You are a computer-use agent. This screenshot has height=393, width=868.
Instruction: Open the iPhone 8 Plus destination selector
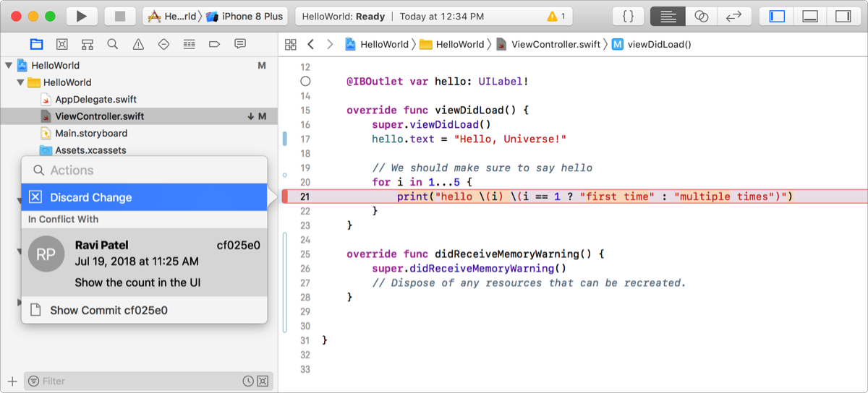246,16
